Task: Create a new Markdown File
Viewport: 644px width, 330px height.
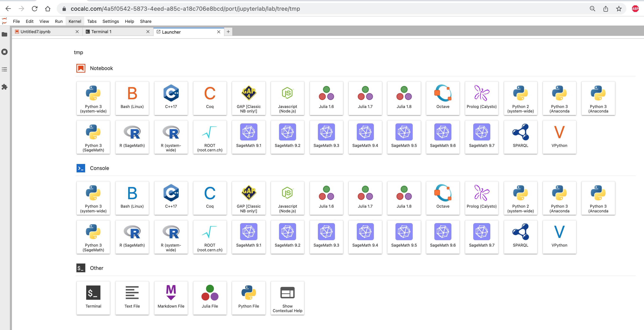Action: point(171,298)
